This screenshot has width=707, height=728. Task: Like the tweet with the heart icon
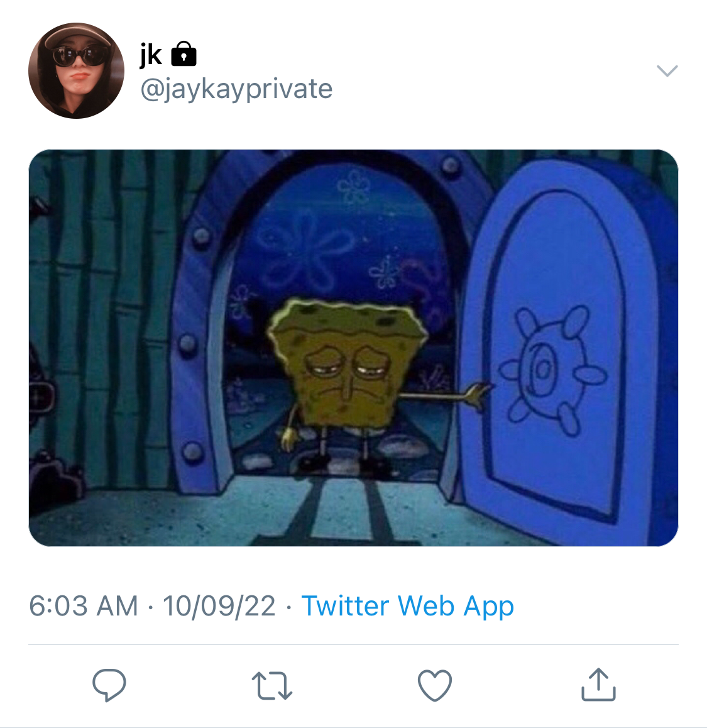[435, 685]
